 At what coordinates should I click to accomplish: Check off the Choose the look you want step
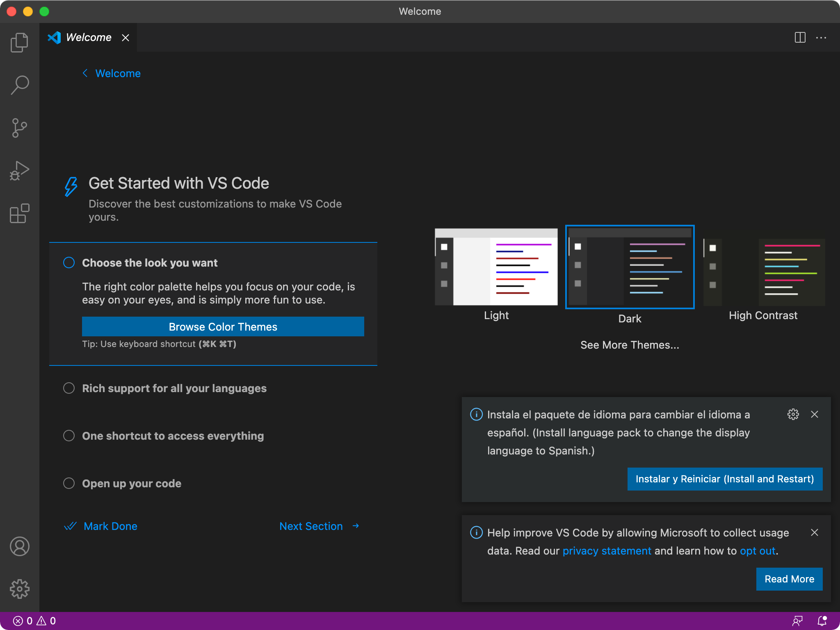coord(69,262)
